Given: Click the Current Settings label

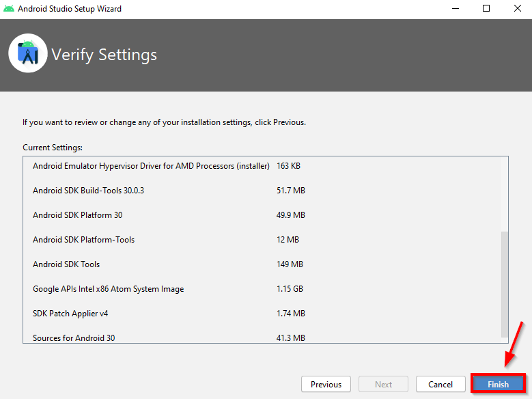Looking at the screenshot, I should click(53, 148).
